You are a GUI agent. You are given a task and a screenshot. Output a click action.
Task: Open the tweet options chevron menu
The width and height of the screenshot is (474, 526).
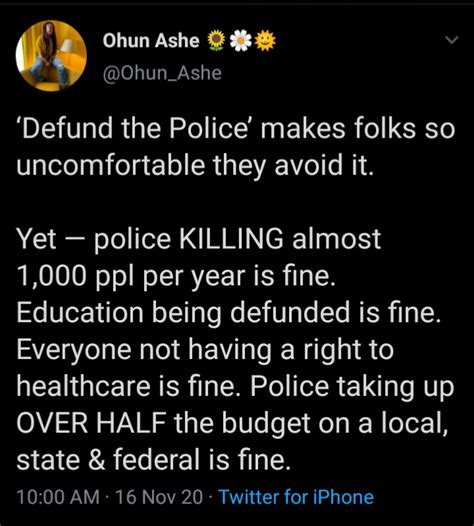click(x=452, y=40)
